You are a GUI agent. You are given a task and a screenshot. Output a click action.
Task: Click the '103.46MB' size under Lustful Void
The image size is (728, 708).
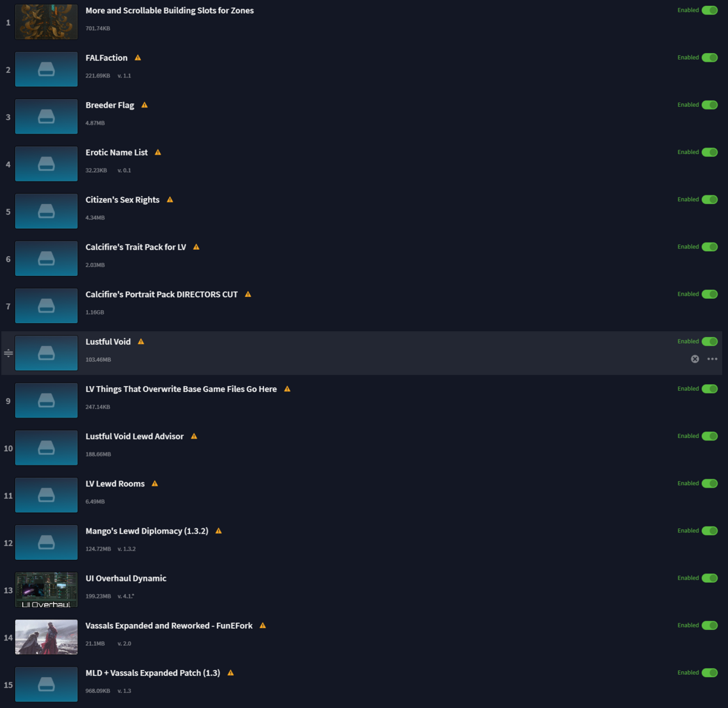[x=98, y=360]
